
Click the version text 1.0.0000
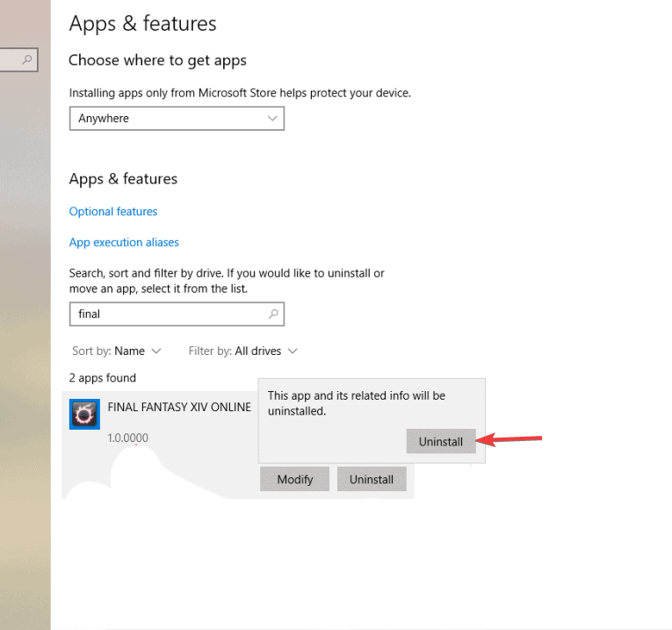(127, 438)
